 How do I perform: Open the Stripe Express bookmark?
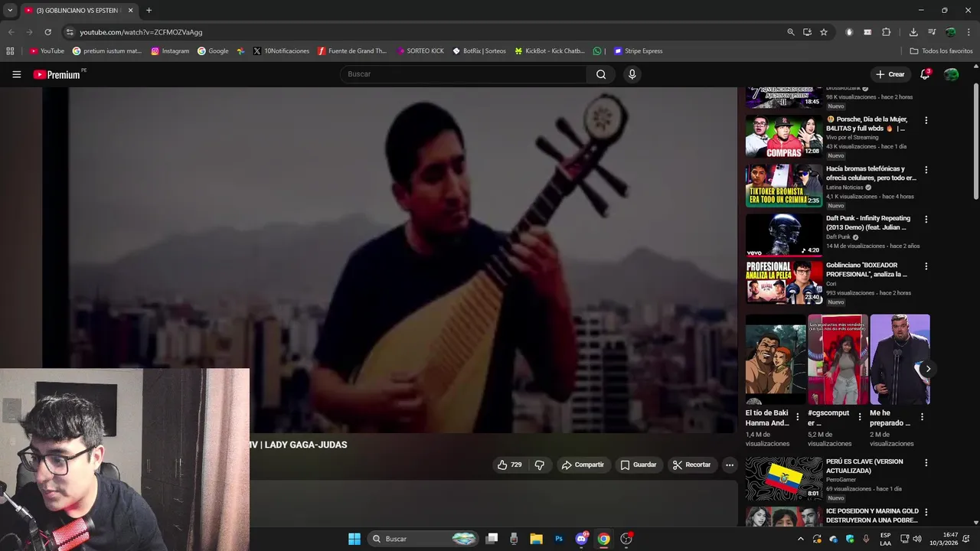[x=638, y=51]
